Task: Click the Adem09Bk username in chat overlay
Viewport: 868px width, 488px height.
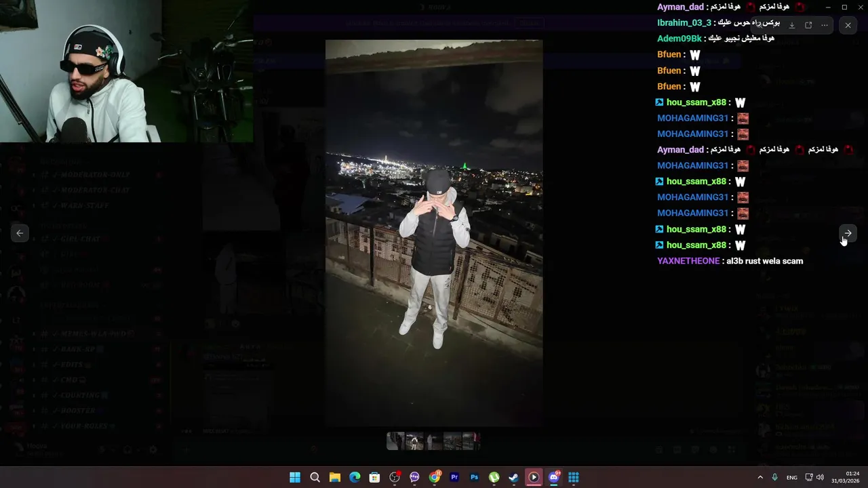Action: click(x=679, y=39)
